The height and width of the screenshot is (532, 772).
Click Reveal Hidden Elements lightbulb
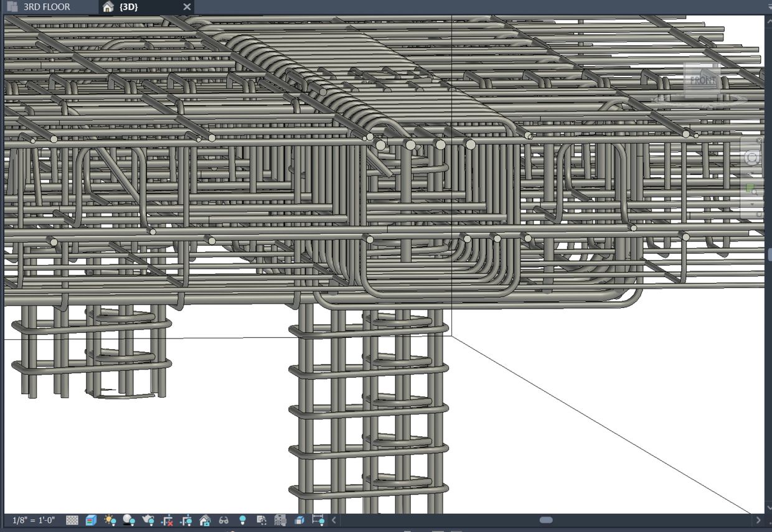243,520
